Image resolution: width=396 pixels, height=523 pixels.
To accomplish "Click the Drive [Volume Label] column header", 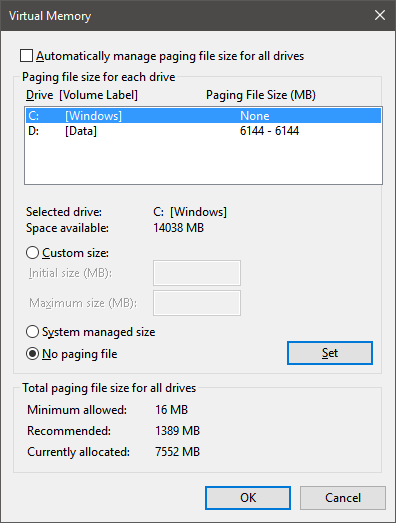I will [82, 95].
